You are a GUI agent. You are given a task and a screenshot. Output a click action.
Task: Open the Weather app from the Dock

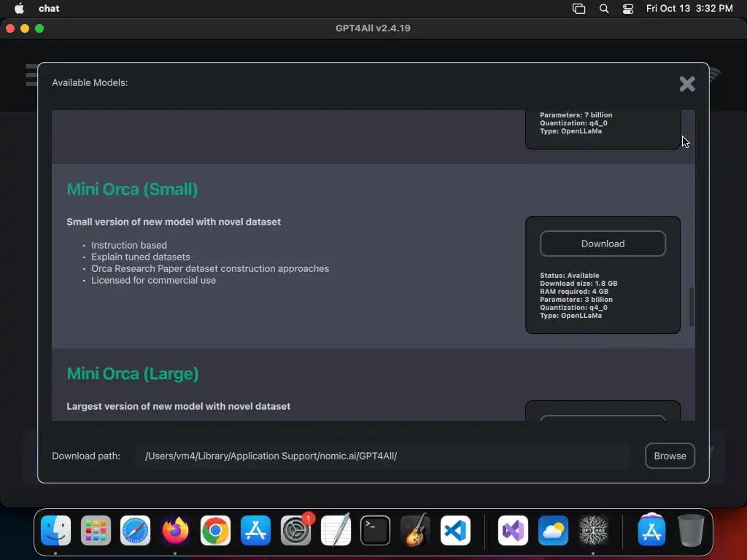tap(553, 531)
